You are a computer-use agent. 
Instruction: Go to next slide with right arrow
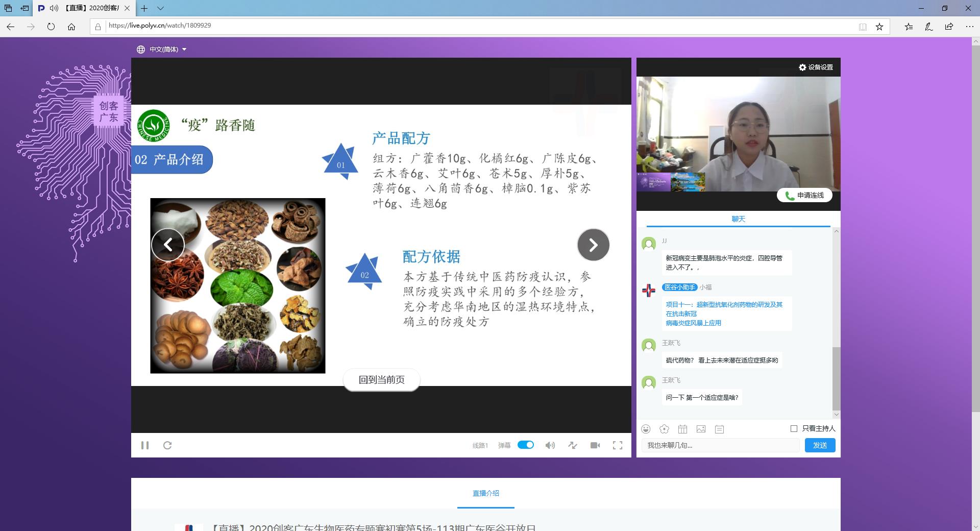pos(593,245)
